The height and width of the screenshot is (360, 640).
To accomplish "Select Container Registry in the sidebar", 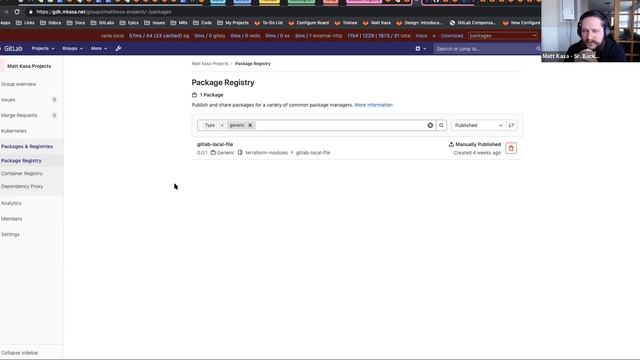I will (22, 173).
